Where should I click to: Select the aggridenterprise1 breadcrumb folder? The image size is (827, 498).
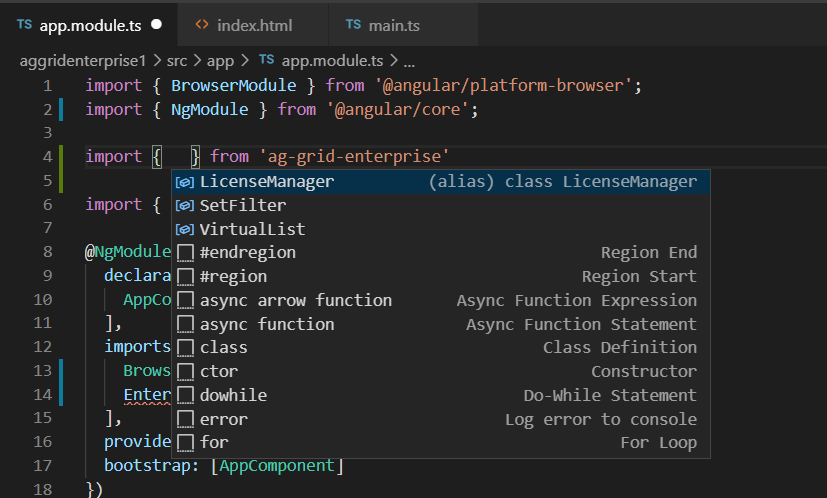(83, 61)
